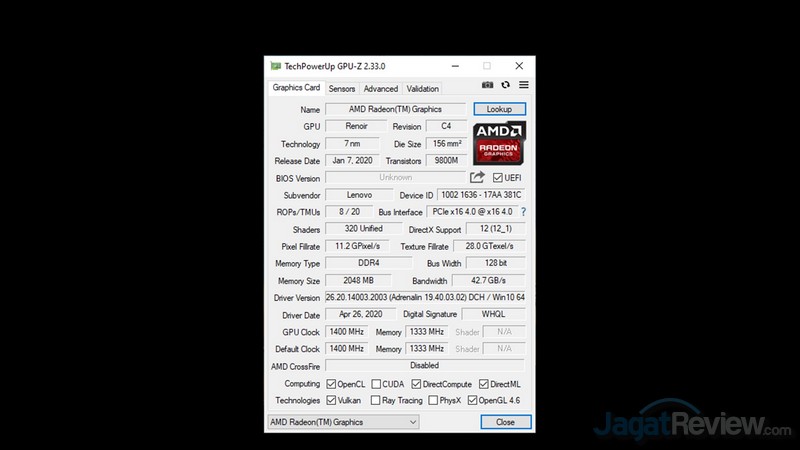Toggle the Ray Tracing checkbox
The width and height of the screenshot is (800, 450).
[376, 401]
